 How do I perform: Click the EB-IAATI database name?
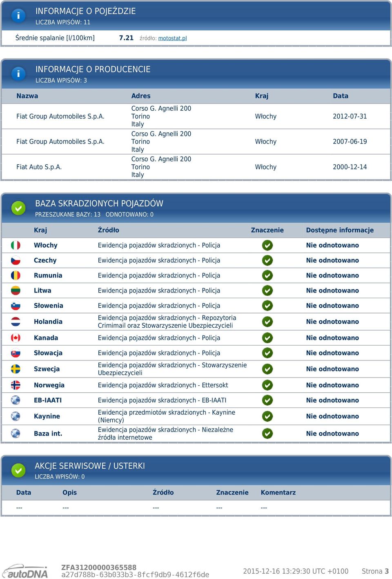tap(48, 400)
